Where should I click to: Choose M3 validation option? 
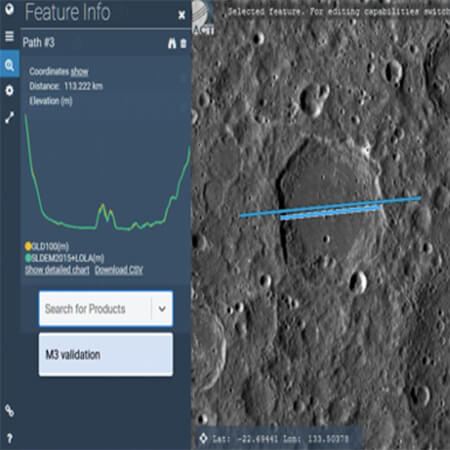[106, 355]
